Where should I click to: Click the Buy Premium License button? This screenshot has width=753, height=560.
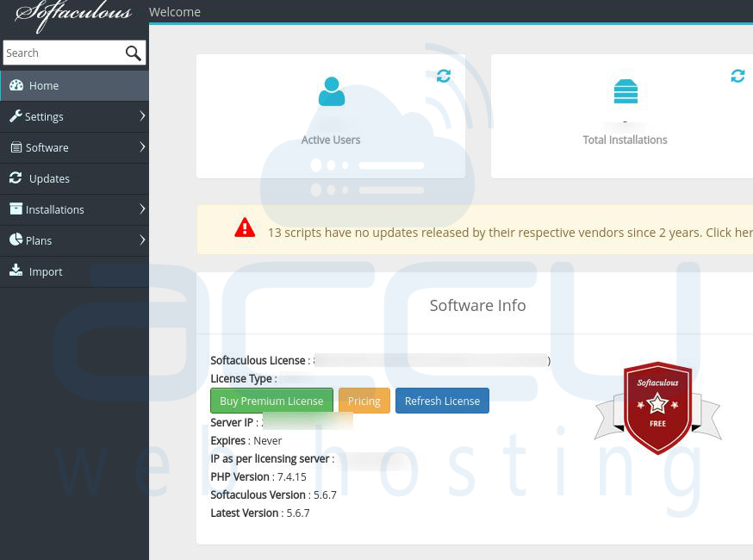coord(271,401)
